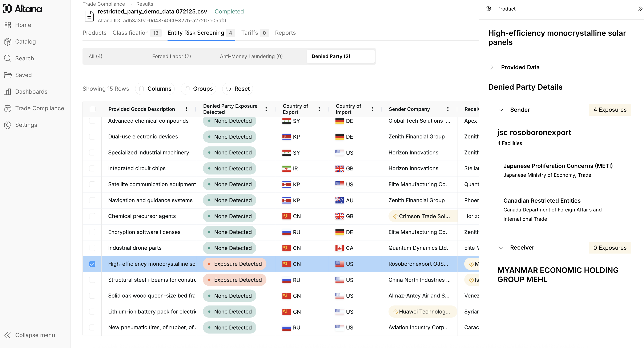Image resolution: width=644 pixels, height=348 pixels.
Task: Uncheck the High-efficiency monocrystalline row checkbox
Action: tap(92, 264)
